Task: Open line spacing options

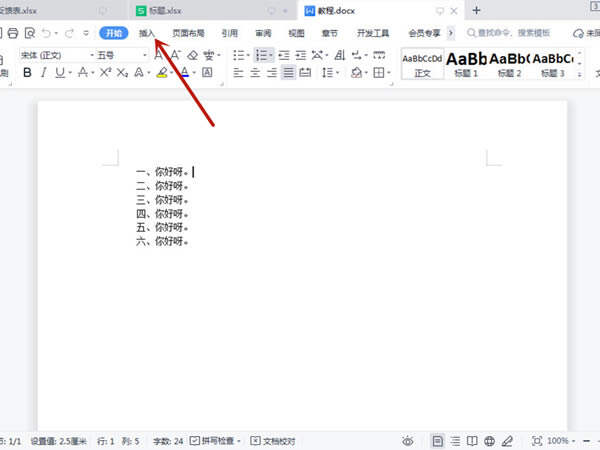Action: (x=327, y=72)
